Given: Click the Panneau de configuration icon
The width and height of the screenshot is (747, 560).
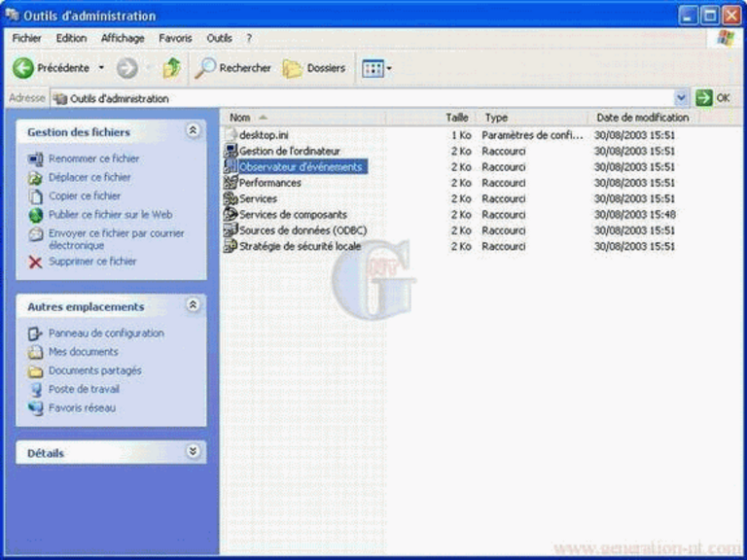Looking at the screenshot, I should (x=35, y=333).
